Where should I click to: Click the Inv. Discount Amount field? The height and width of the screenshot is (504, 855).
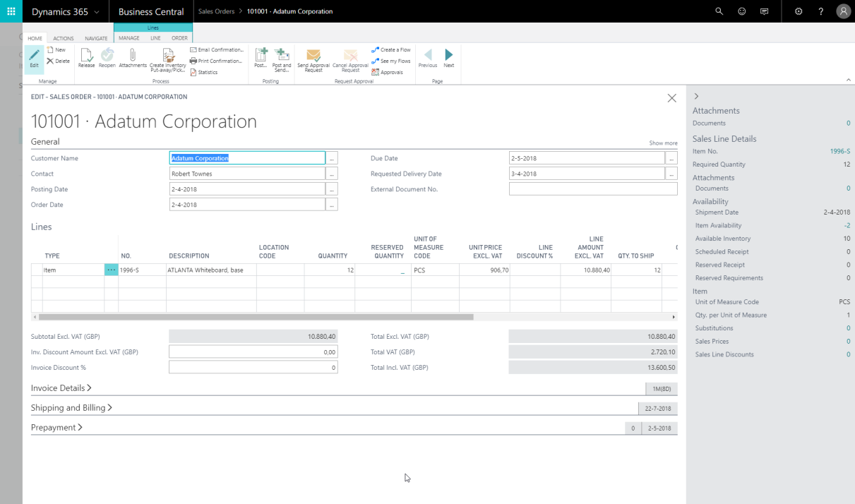[253, 352]
